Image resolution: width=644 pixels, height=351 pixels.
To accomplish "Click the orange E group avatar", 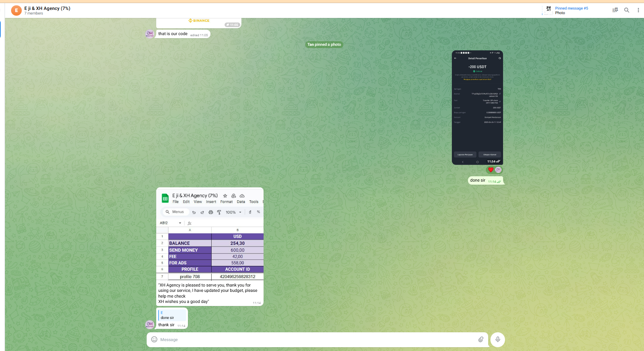I will pos(16,10).
